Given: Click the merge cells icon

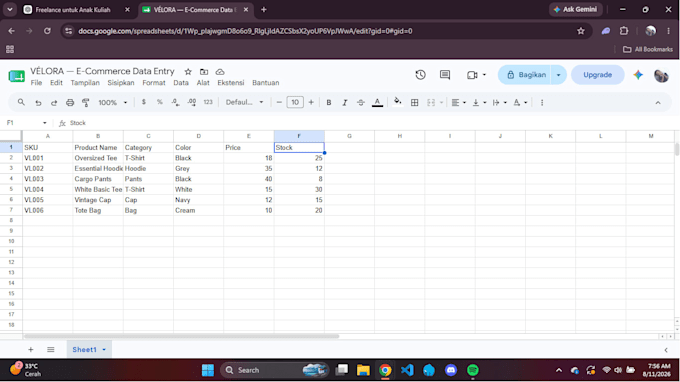Looking at the screenshot, I should (x=431, y=103).
